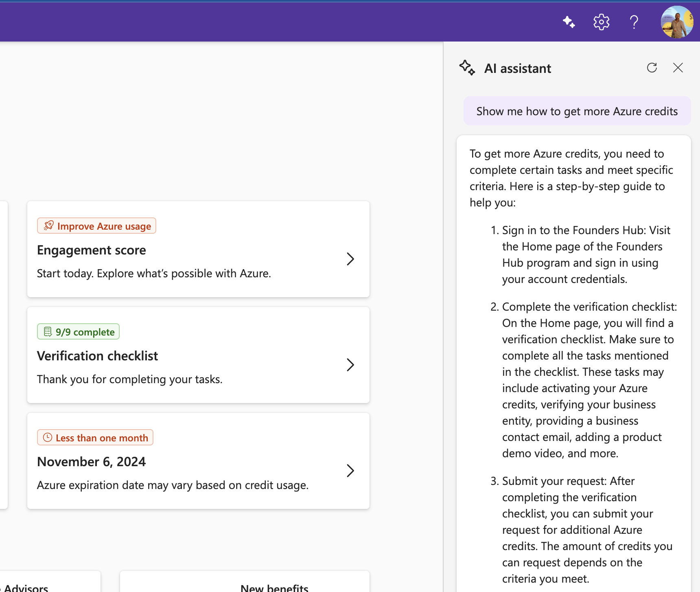
Task: Click the New benefits card heading
Action: (x=275, y=588)
